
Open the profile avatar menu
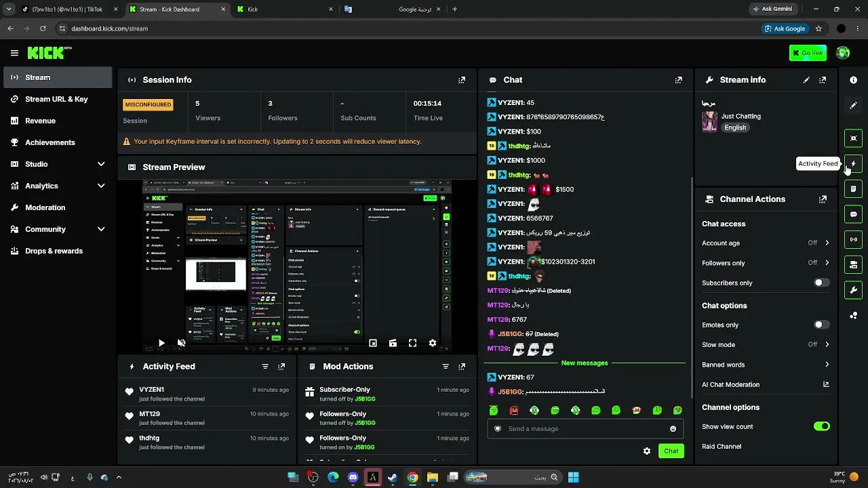click(843, 53)
